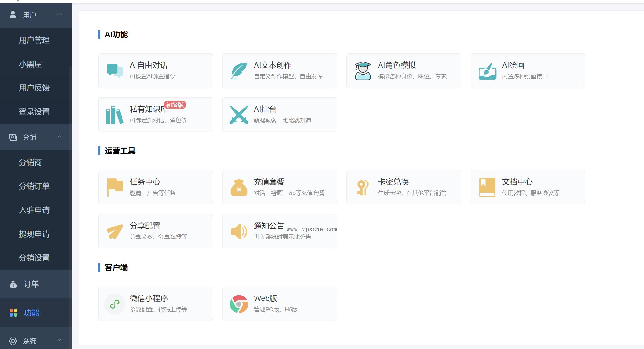
Task: Click text 使用教程、服务协议等
Action: click(x=530, y=193)
